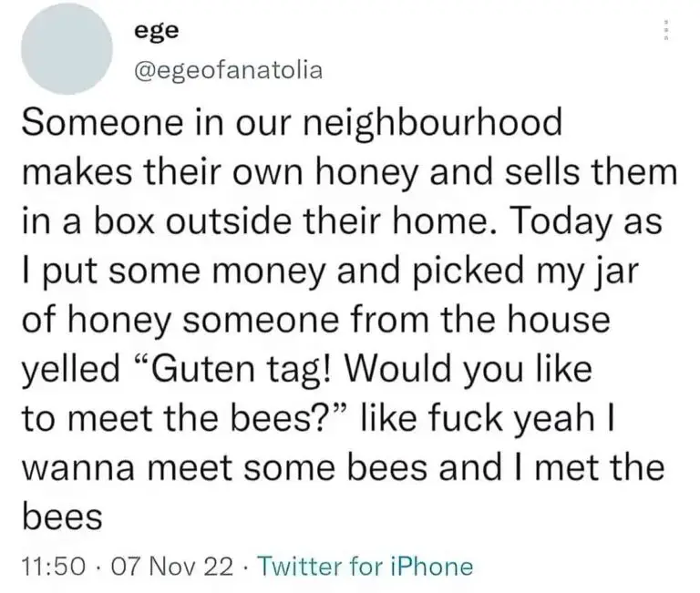Visit the @egeofanatolia handle

tap(227, 70)
